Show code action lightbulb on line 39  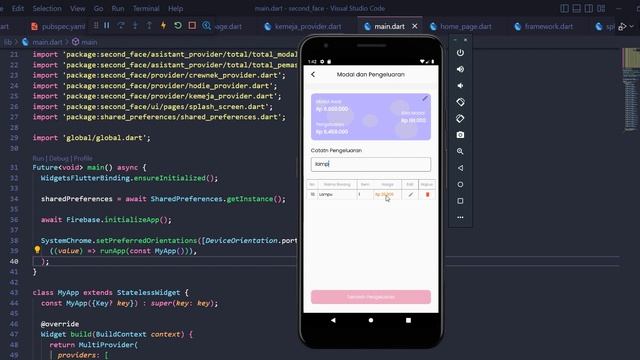click(37, 250)
